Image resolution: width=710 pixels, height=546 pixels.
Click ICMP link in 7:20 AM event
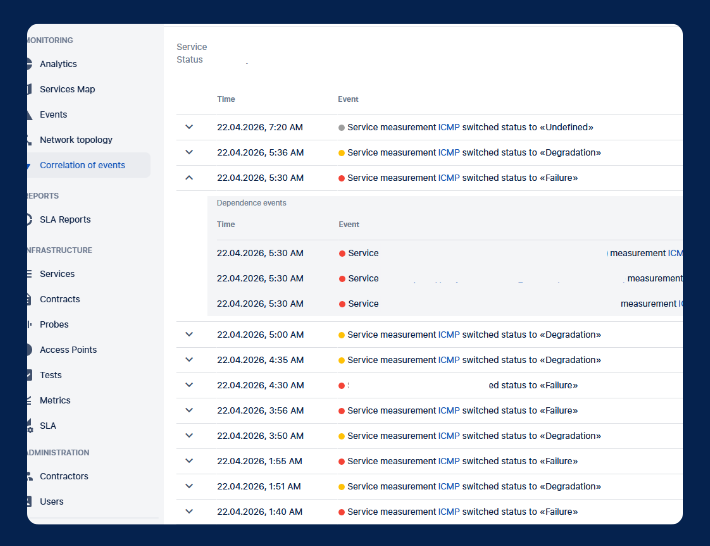click(x=449, y=127)
